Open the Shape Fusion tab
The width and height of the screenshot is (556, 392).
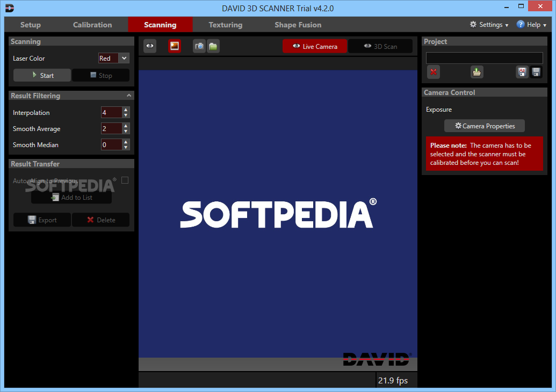point(298,25)
